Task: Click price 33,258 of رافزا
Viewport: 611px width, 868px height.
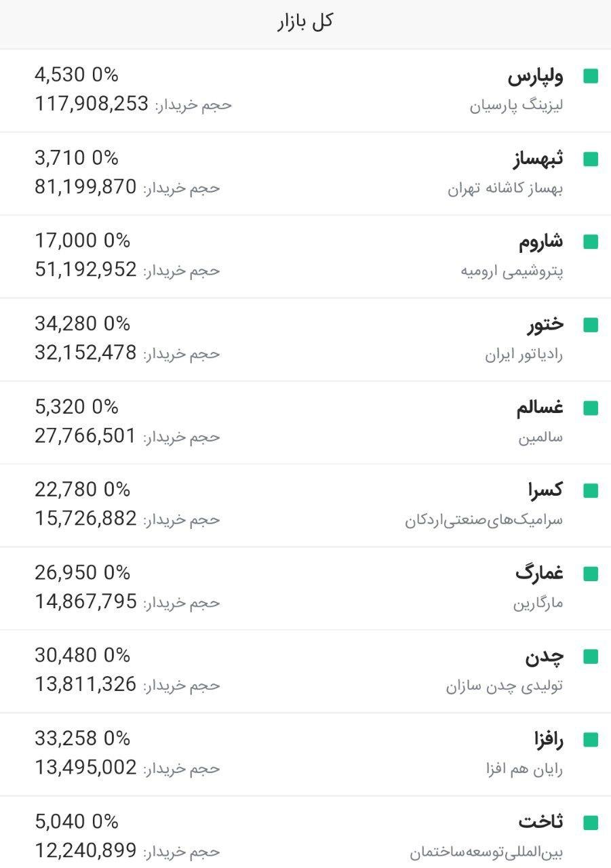Action: point(66,738)
